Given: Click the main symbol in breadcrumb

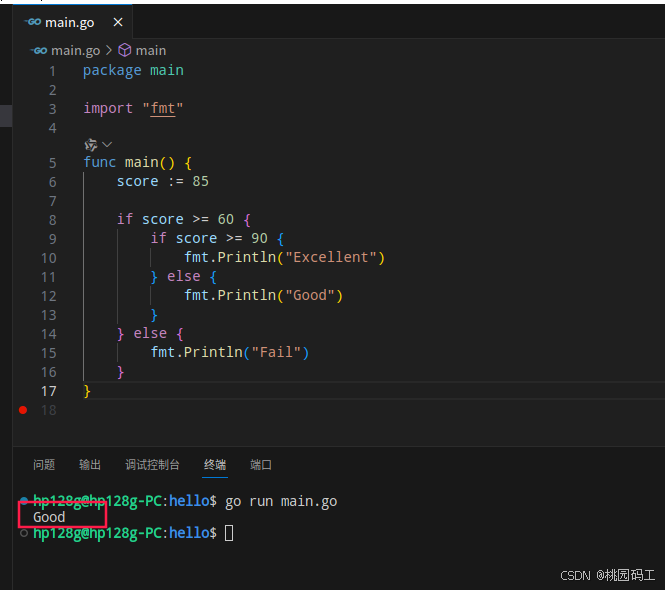Looking at the screenshot, I should coord(151,50).
